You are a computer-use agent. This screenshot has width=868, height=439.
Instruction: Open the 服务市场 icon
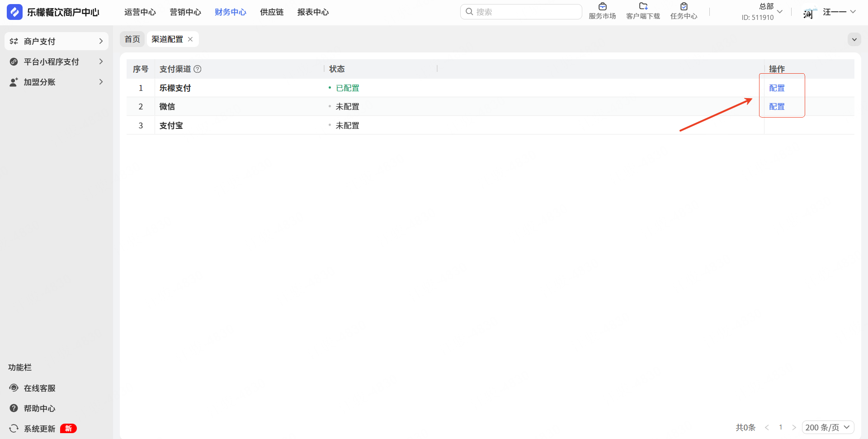(602, 6)
